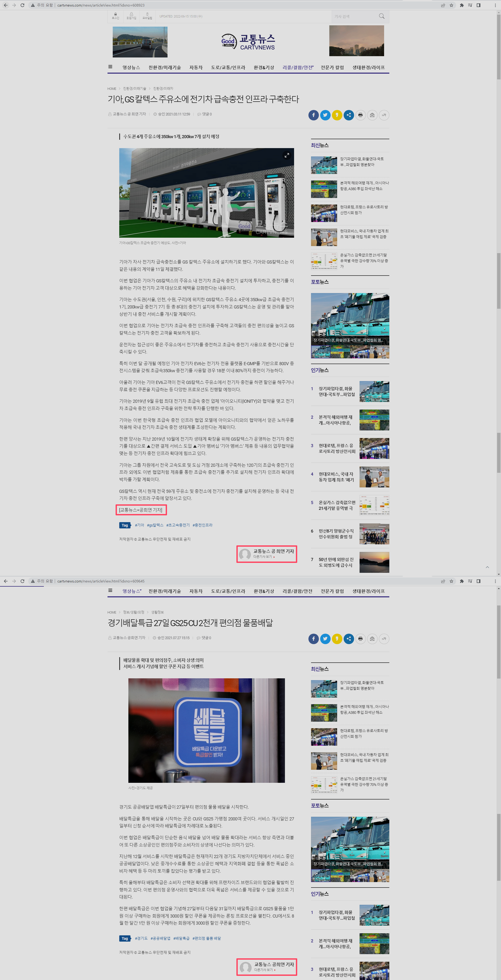Open Chrome three-dot menu in the 기아 GS칼텍스 article window
The height and width of the screenshot is (980, 501).
495,5
